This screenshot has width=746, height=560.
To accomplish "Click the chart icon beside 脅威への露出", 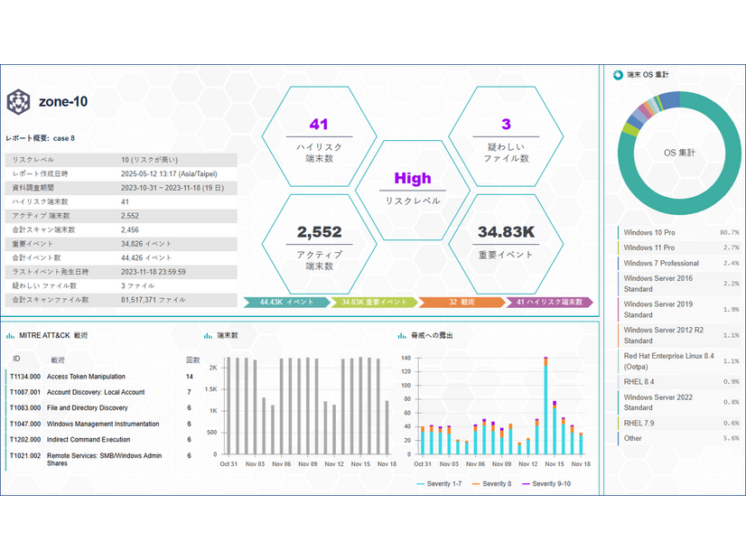I will (x=402, y=335).
